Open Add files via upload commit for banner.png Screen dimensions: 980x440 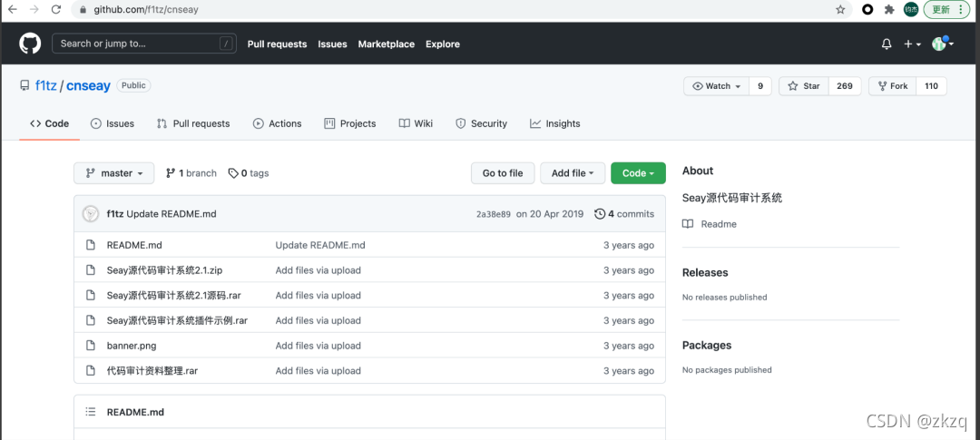(318, 346)
